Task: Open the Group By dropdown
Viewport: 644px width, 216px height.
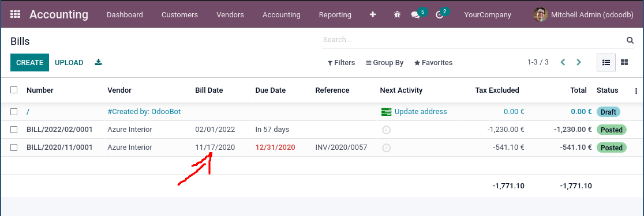Action: [x=385, y=63]
